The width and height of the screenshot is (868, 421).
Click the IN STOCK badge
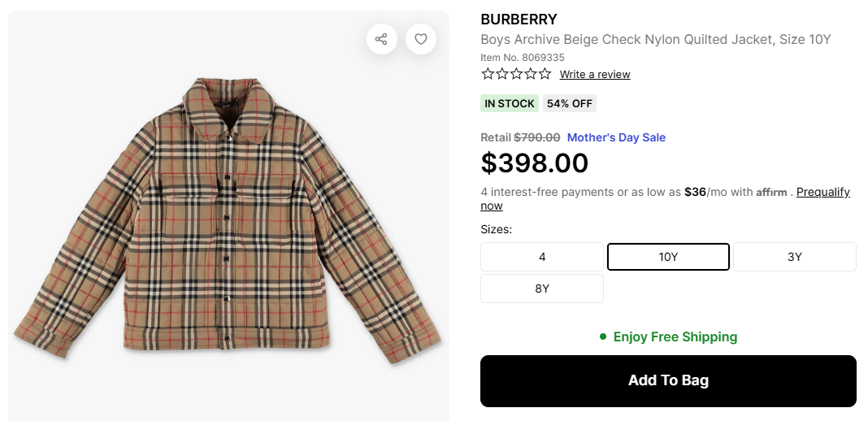[510, 103]
